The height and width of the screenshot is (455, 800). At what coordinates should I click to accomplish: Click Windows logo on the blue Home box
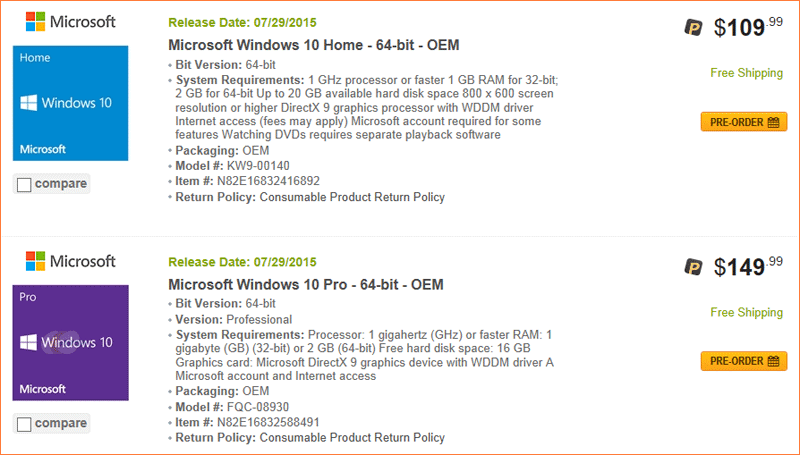click(29, 103)
